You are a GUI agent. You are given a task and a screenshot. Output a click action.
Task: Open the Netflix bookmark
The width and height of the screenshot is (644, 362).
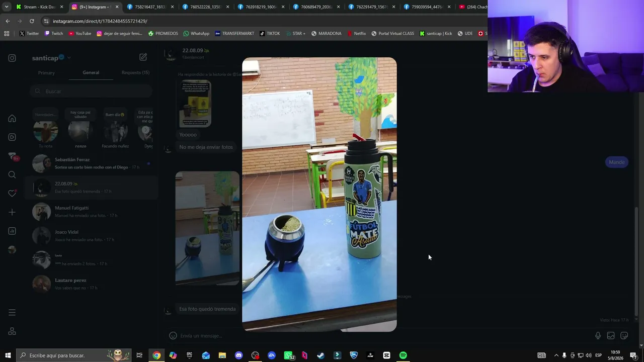(356, 34)
